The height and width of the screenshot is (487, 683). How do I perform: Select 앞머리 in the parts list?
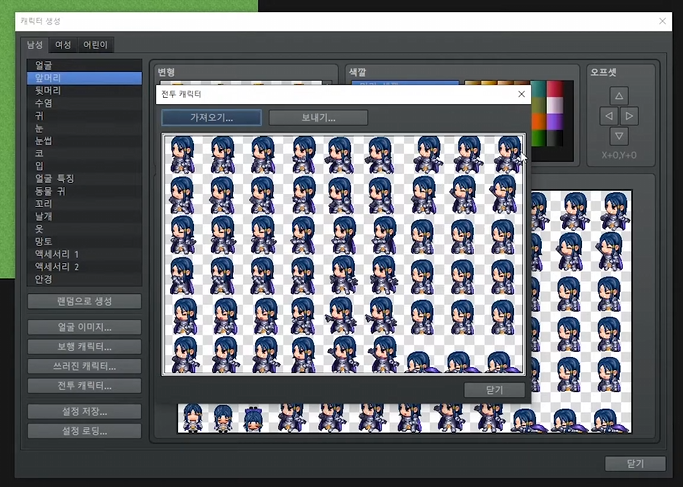click(x=85, y=78)
